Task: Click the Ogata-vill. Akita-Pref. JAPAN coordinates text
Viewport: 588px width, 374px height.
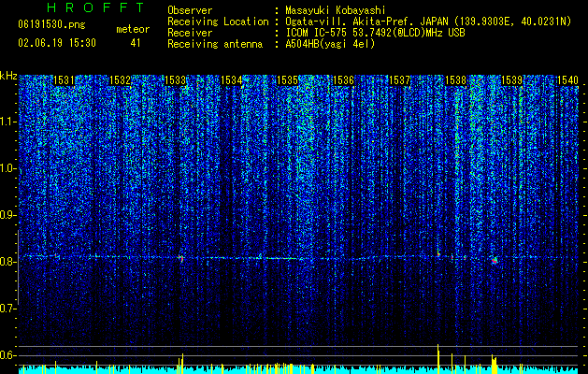Action: point(428,22)
